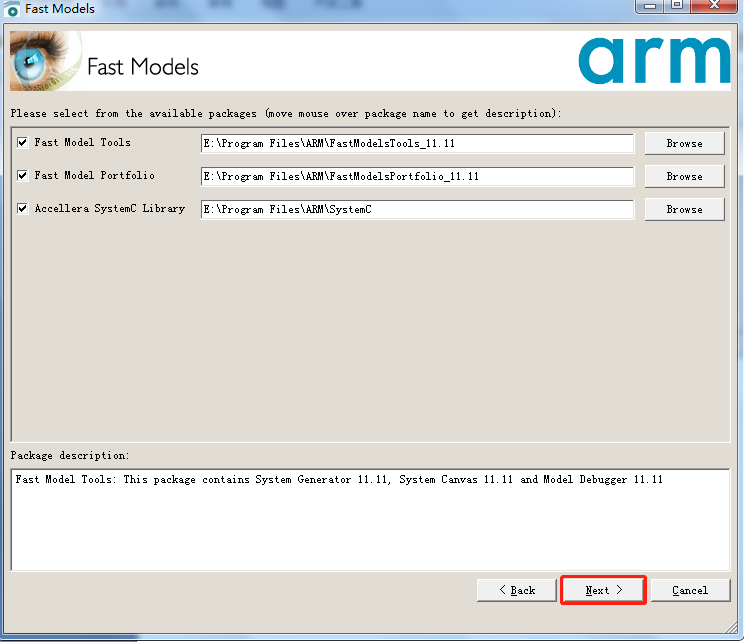The width and height of the screenshot is (744, 642).
Task: Click the arm logo in the header
Action: pos(654,61)
